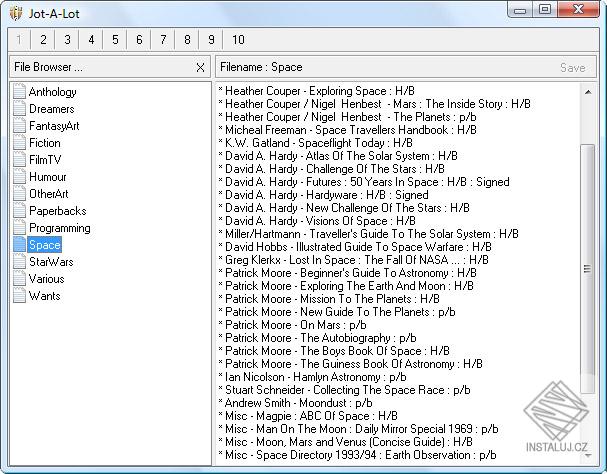Click the Dreamers file icon

pos(19,108)
